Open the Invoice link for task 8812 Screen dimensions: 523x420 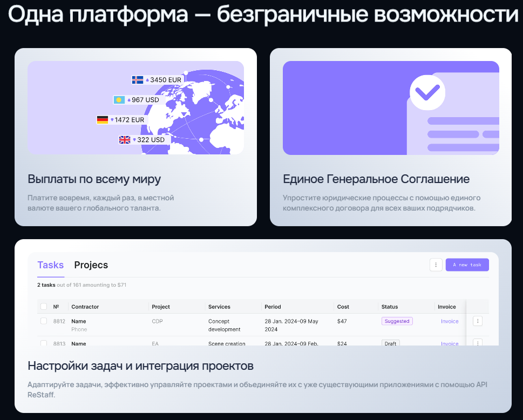pyautogui.click(x=450, y=321)
